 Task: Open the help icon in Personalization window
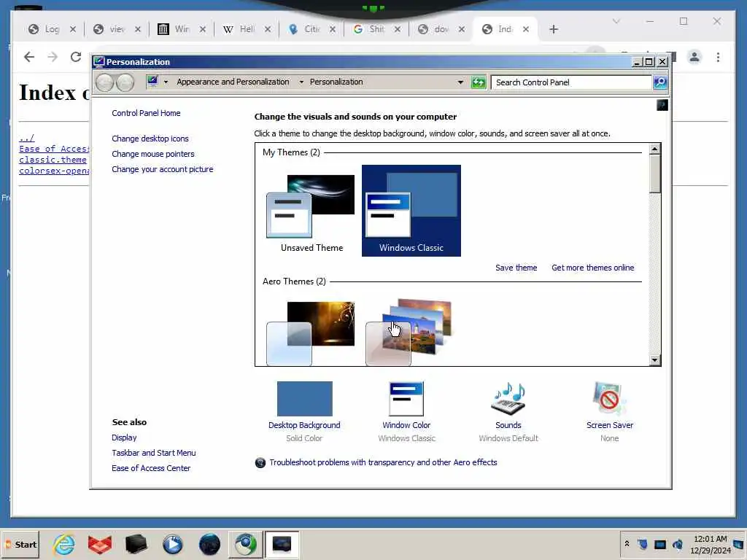[x=662, y=105]
